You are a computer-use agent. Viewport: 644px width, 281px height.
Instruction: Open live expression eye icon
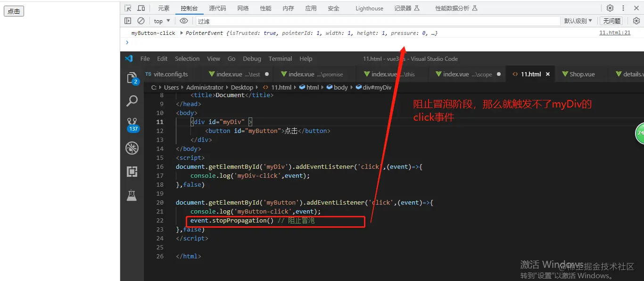tap(184, 21)
